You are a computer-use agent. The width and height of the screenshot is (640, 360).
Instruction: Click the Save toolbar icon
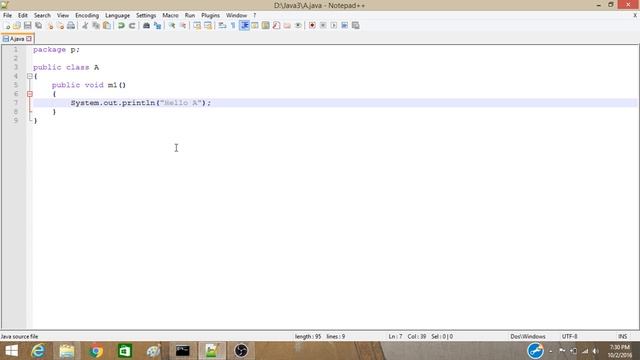point(27,26)
